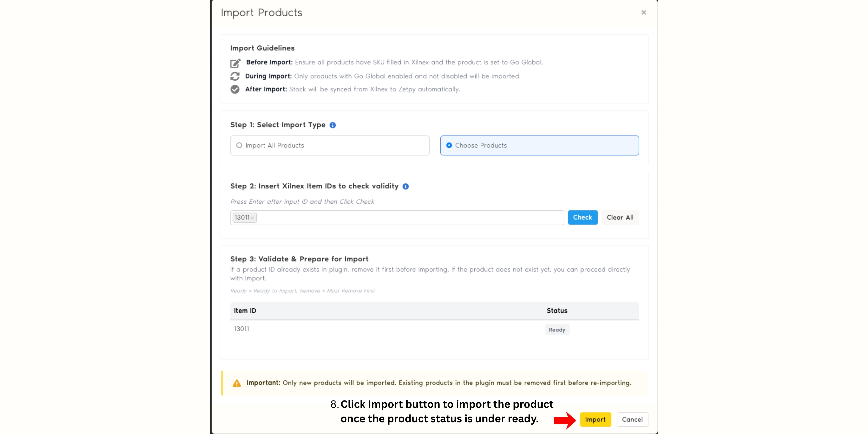Click the Item ID column header
The height and width of the screenshot is (434, 868).
tap(245, 311)
